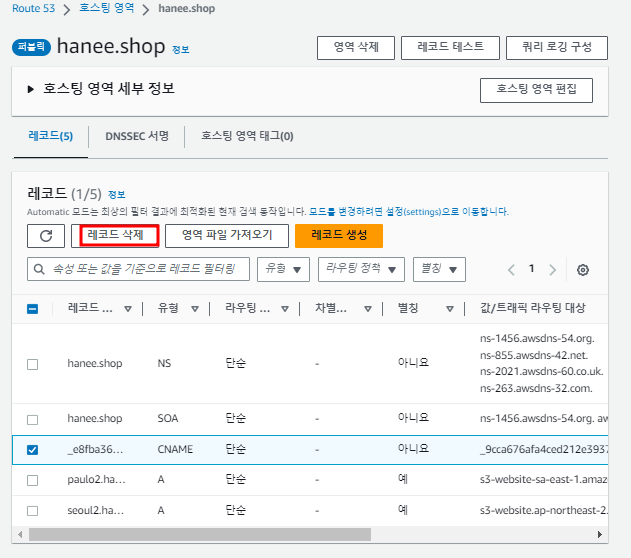Click 호스팅 영역 편집 button
The image size is (631, 558).
536,90
